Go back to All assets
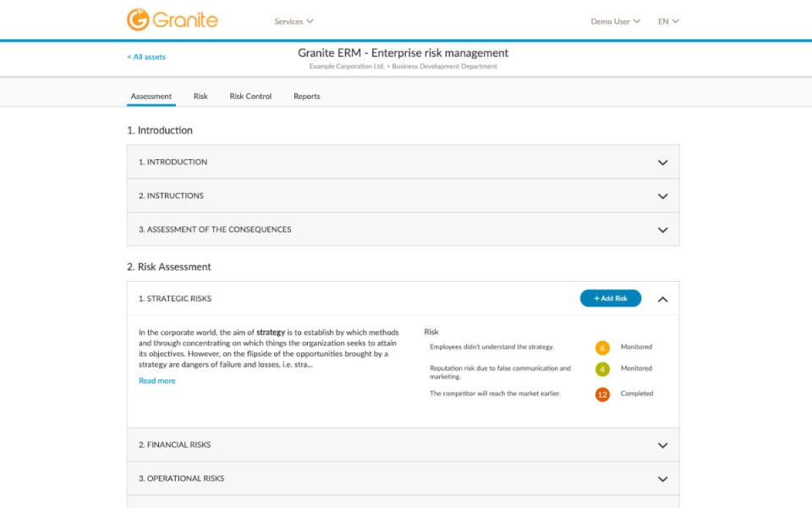The width and height of the screenshot is (812, 508). point(146,57)
